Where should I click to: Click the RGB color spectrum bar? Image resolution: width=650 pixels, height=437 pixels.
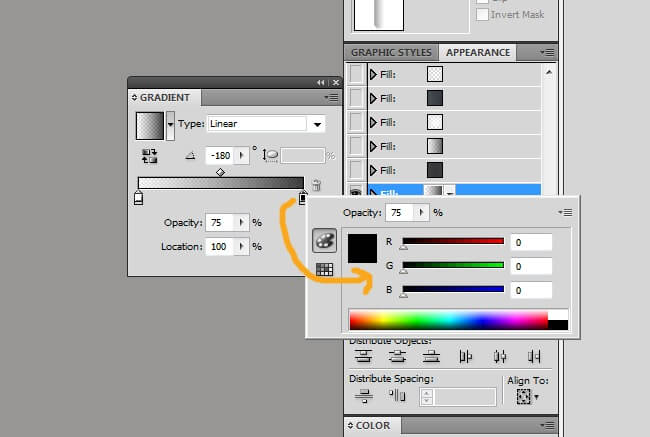[448, 320]
